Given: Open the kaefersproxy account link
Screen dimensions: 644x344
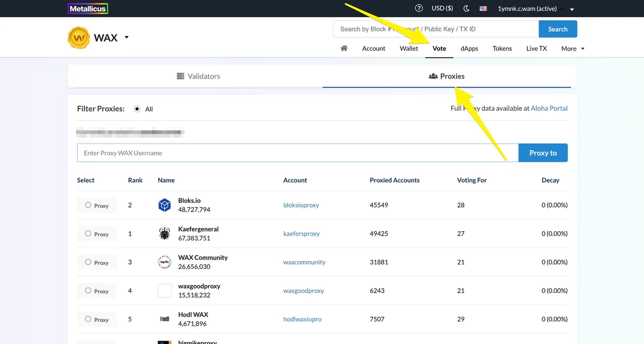Looking at the screenshot, I should (x=301, y=234).
